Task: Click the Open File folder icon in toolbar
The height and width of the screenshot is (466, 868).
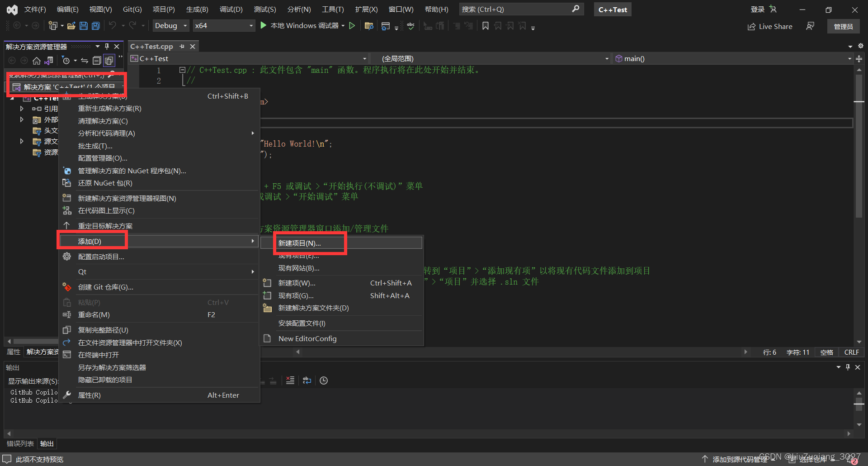Action: click(71, 26)
